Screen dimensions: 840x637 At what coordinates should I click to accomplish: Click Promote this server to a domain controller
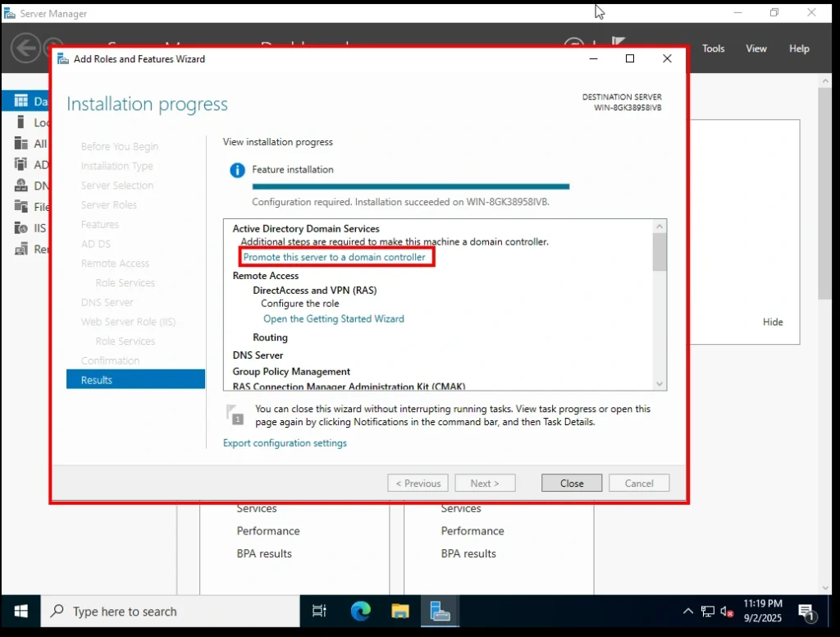click(x=335, y=257)
